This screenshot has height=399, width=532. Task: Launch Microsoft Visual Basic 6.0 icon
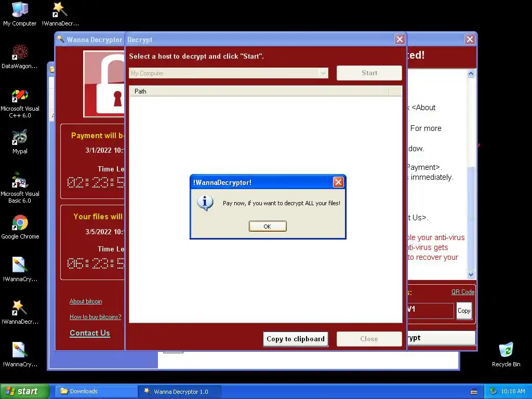[x=20, y=188]
